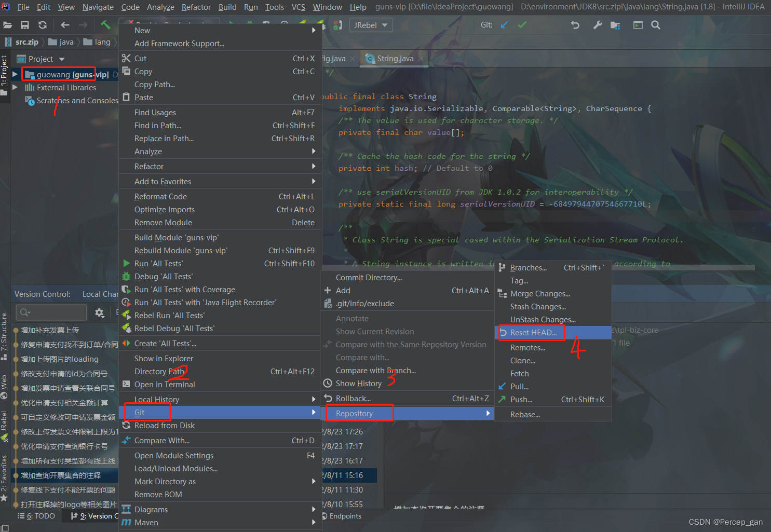Switch to the String.java editor tab
This screenshot has height=532, width=771.
click(x=395, y=58)
